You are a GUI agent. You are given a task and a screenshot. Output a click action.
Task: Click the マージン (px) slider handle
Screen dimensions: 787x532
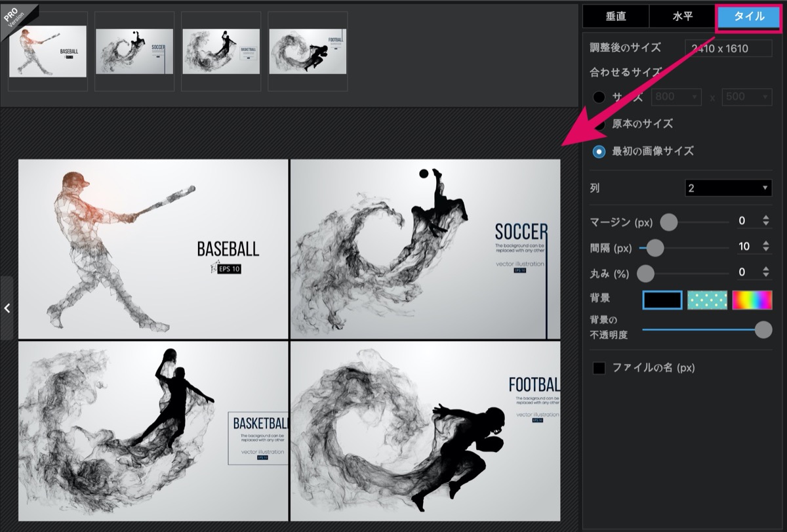pyautogui.click(x=668, y=222)
